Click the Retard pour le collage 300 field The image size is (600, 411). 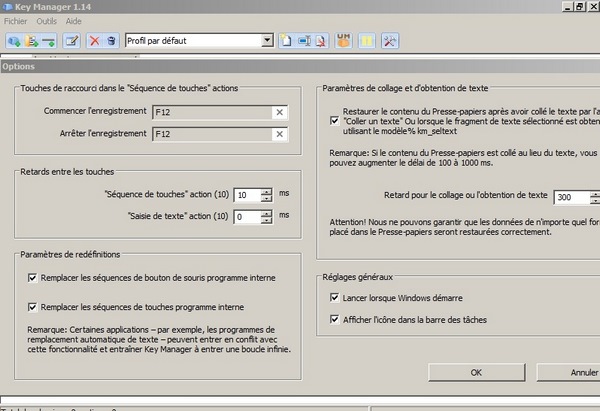(x=572, y=197)
